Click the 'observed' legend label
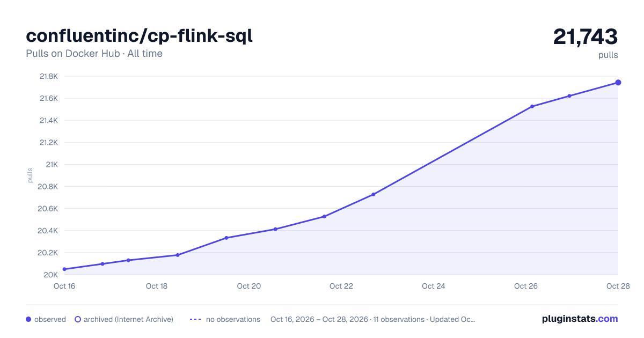This screenshot has height=338, width=644. point(50,319)
